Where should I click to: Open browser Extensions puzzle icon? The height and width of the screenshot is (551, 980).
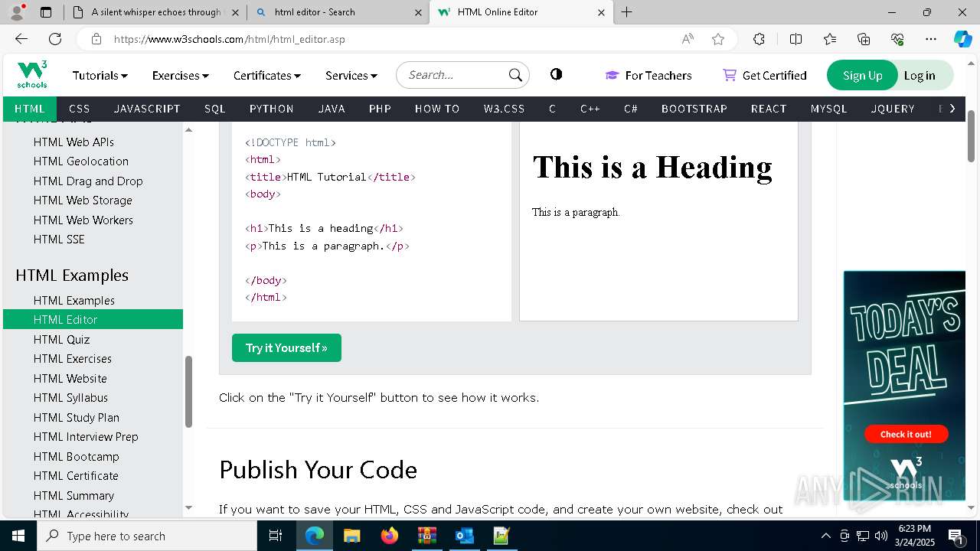coord(759,39)
